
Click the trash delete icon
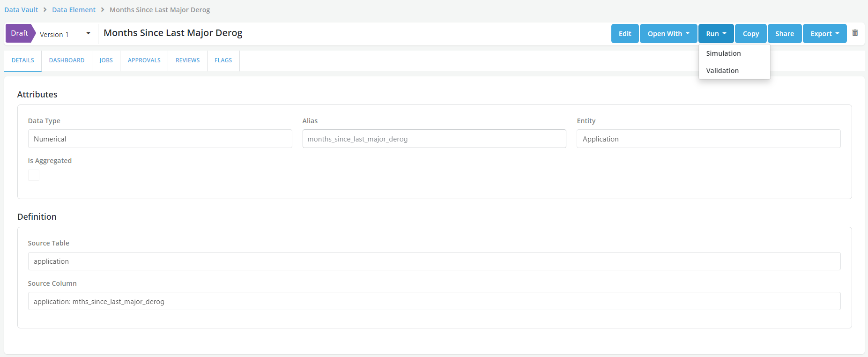pyautogui.click(x=855, y=33)
